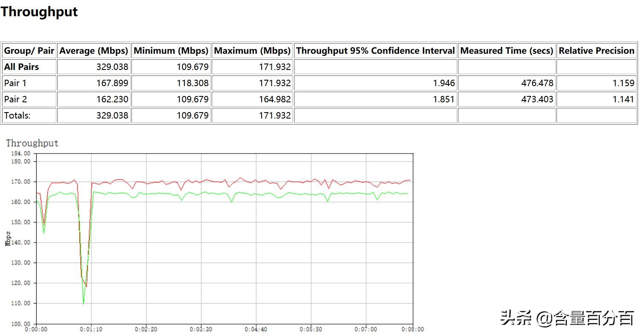The width and height of the screenshot is (644, 336).
Task: Click the Throughput title above the chart
Action: coord(32,143)
